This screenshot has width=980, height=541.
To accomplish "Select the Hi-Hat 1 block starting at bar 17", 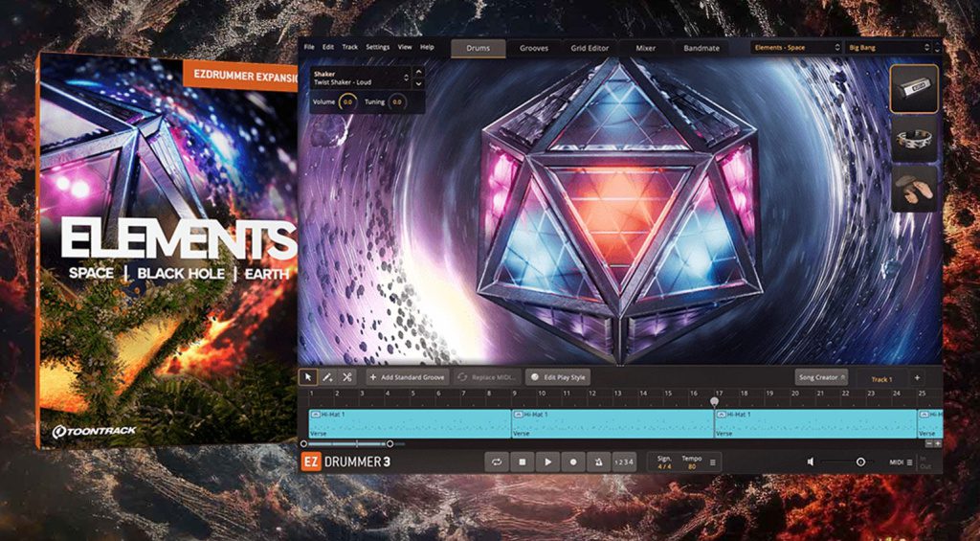I will point(815,423).
